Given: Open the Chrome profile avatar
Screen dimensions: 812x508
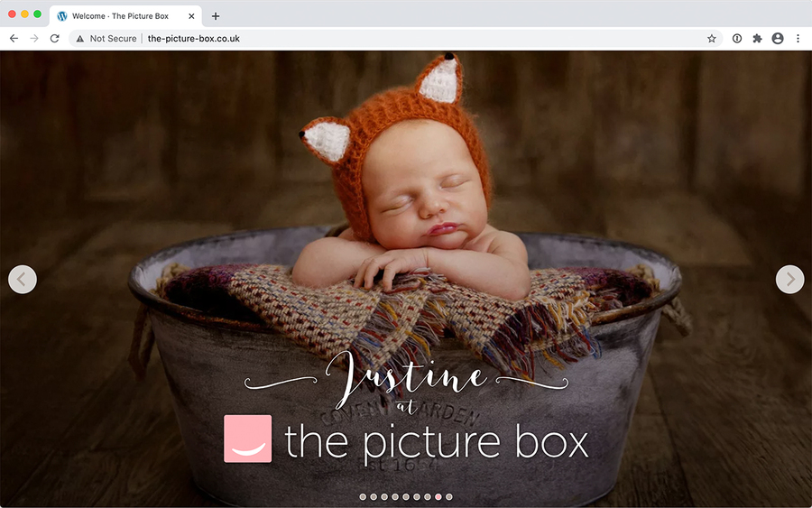Looking at the screenshot, I should (x=778, y=38).
